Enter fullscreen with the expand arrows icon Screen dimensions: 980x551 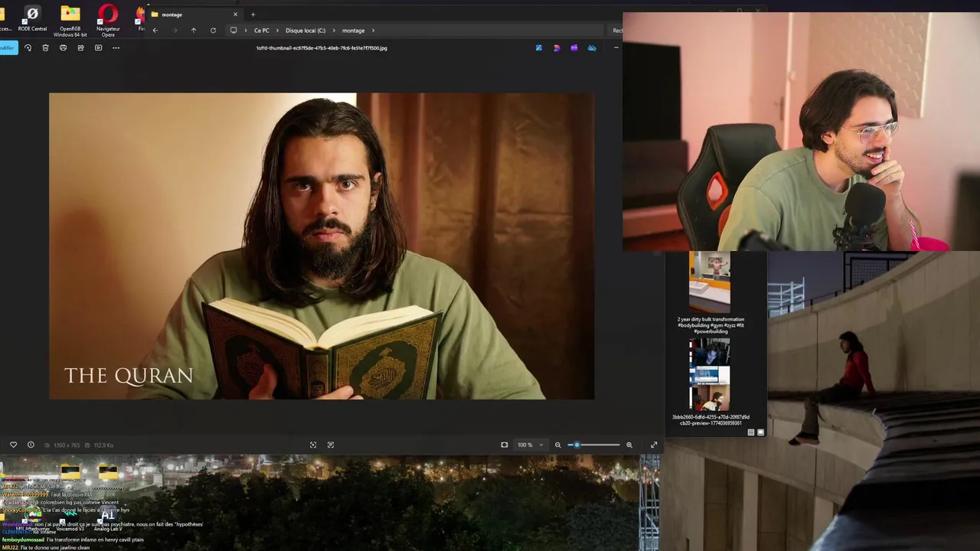pyautogui.click(x=654, y=445)
